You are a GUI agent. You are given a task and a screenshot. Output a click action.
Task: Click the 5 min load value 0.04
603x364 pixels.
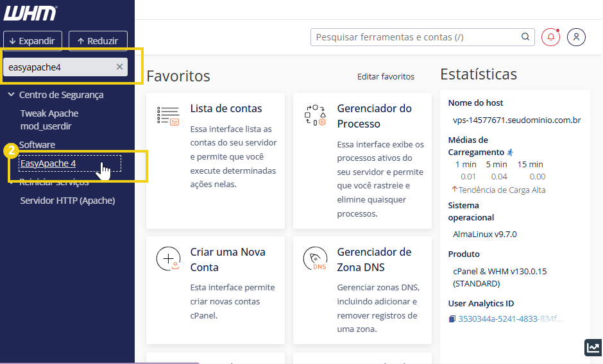coord(499,176)
